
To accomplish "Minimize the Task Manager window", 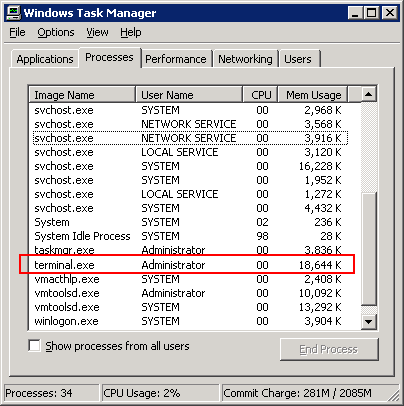I will (x=355, y=13).
